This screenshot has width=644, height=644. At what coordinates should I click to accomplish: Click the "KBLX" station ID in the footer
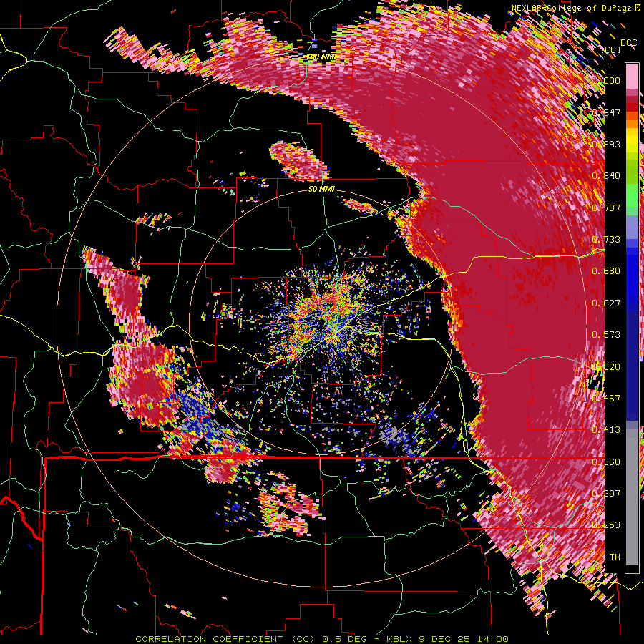(400, 639)
